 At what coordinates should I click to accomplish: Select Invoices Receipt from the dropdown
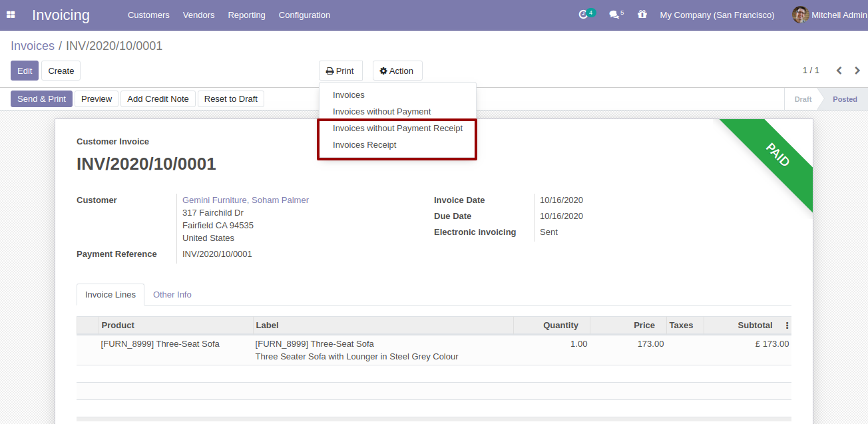363,144
